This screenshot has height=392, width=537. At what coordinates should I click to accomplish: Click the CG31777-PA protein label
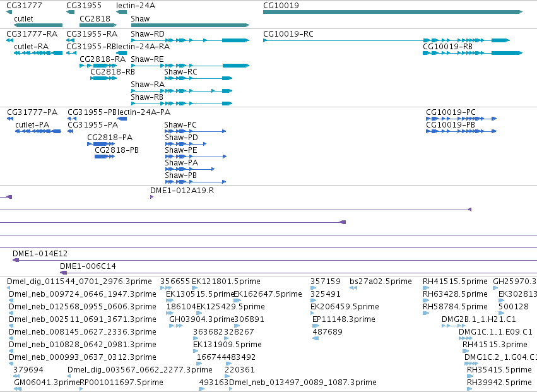click(32, 112)
